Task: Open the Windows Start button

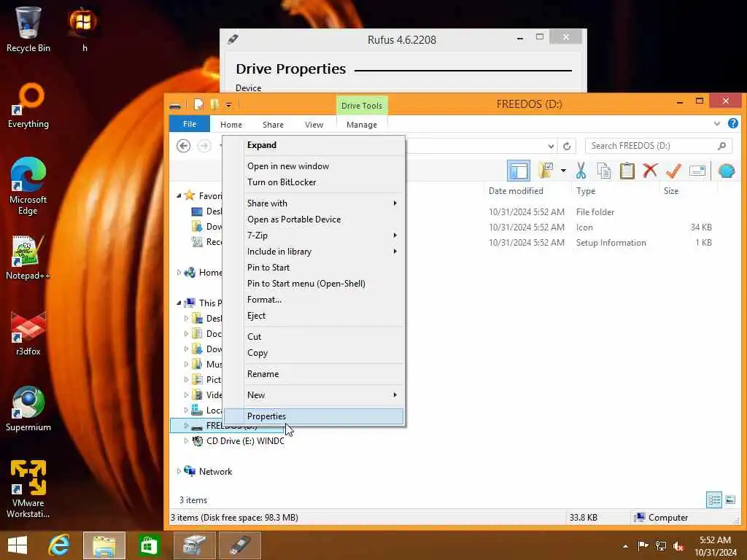Action: (18, 545)
